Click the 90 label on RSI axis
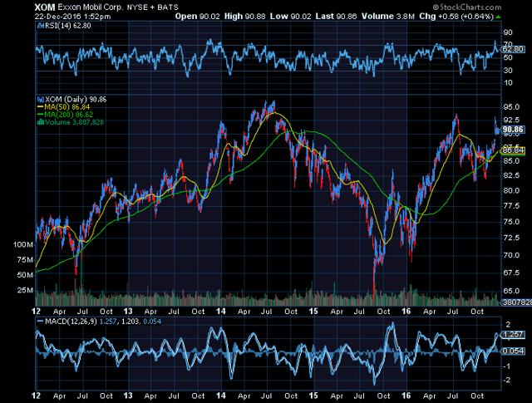This screenshot has height=403, width=532. [x=508, y=32]
